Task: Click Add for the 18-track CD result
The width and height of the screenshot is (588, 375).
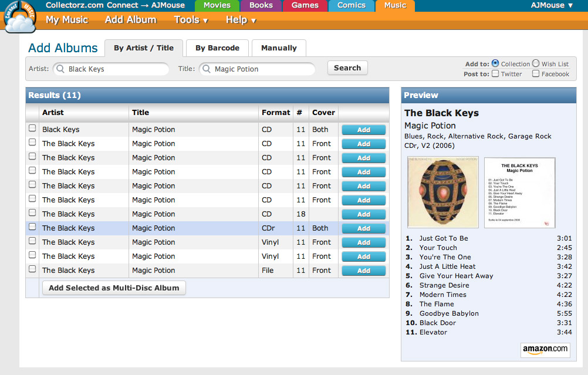Action: pyautogui.click(x=364, y=214)
